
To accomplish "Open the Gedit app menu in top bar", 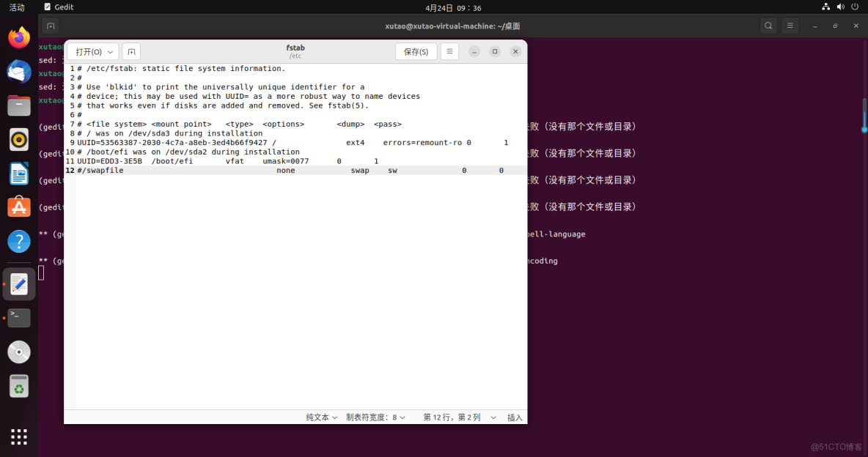I will [59, 7].
